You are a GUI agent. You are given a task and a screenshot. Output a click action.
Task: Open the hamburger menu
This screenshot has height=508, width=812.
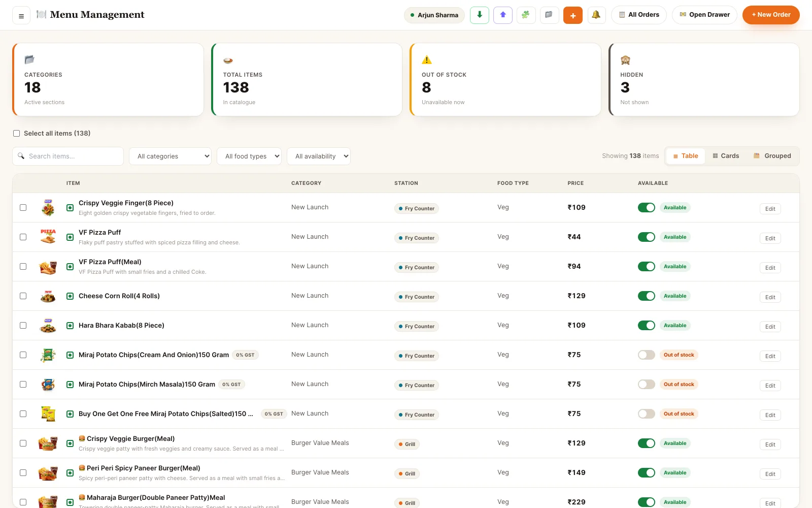(x=21, y=15)
